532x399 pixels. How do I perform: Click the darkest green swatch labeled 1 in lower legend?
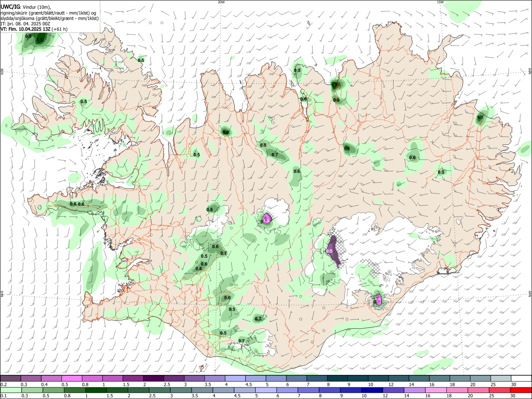96,390
